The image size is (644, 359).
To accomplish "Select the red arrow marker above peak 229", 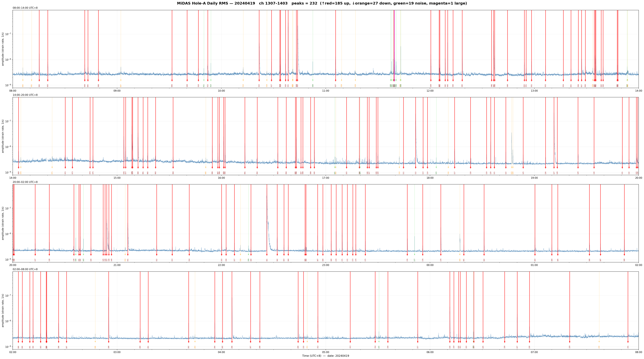I will (x=570, y=342).
